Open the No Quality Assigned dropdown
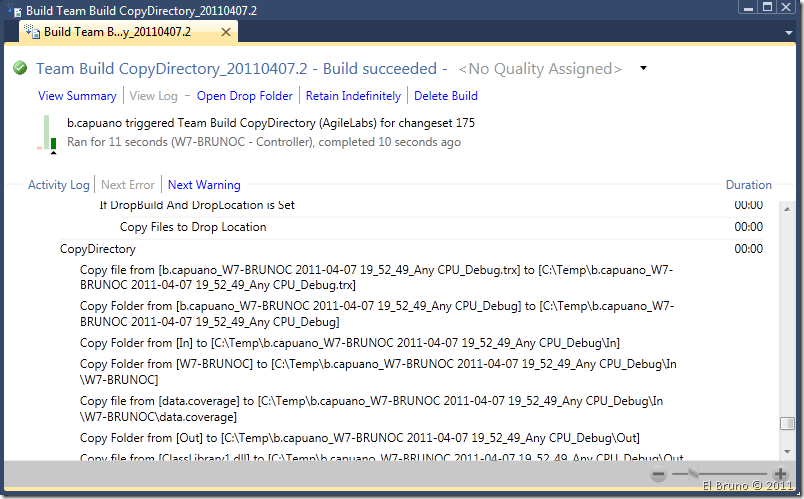Image resolution: width=804 pixels, height=499 pixels. [643, 69]
